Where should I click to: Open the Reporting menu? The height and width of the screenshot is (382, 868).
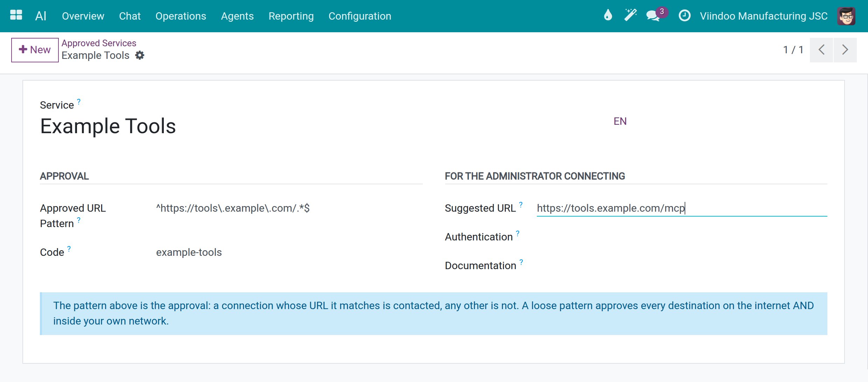pyautogui.click(x=291, y=16)
